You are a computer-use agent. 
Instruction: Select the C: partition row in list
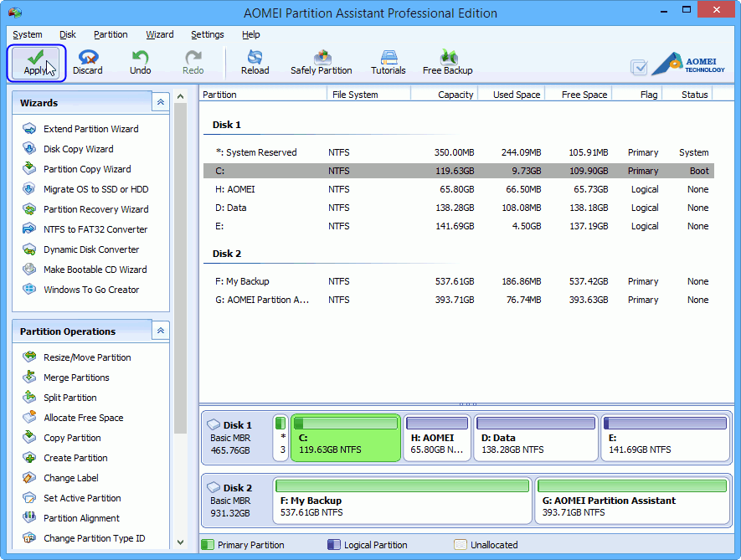pos(458,171)
